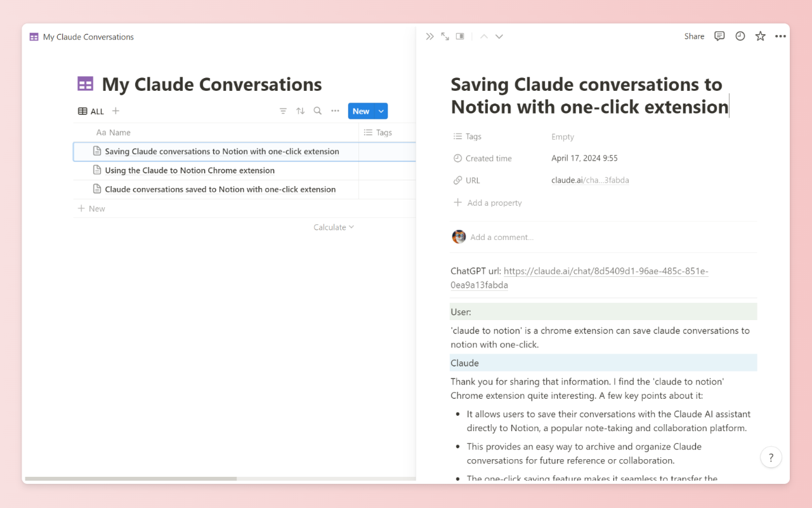The height and width of the screenshot is (508, 812).
Task: Click the empty Tags property value
Action: coord(563,137)
